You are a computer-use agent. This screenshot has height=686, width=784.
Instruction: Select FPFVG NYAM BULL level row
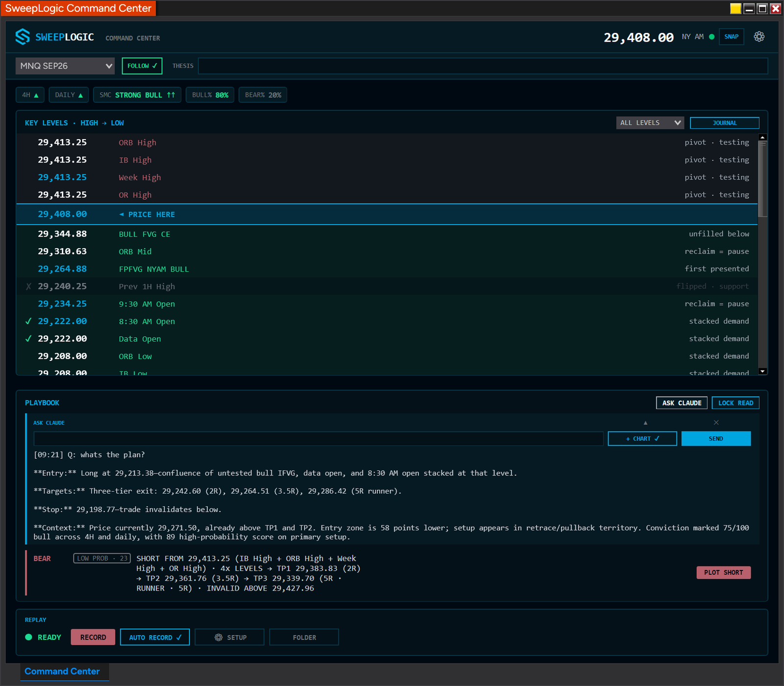click(387, 269)
